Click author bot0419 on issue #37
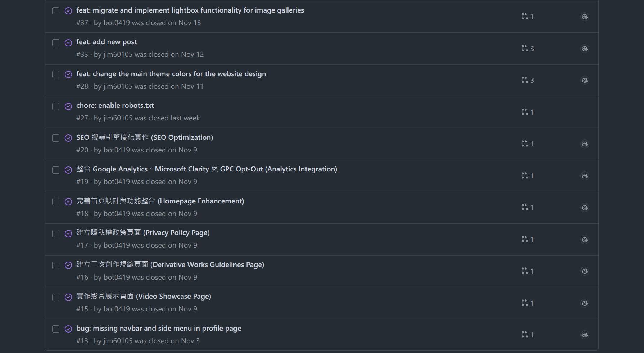 click(x=117, y=23)
